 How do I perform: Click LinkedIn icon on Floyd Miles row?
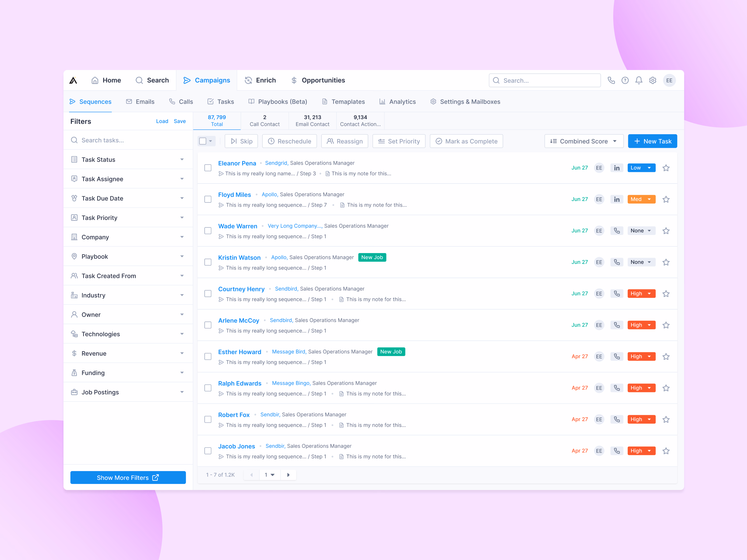coord(617,199)
